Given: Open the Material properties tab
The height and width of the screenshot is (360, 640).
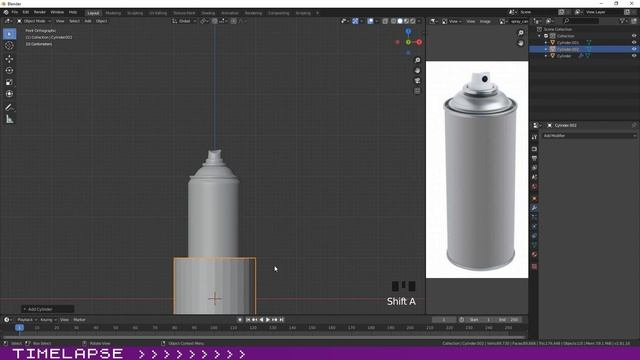Looking at the screenshot, I should click(534, 255).
